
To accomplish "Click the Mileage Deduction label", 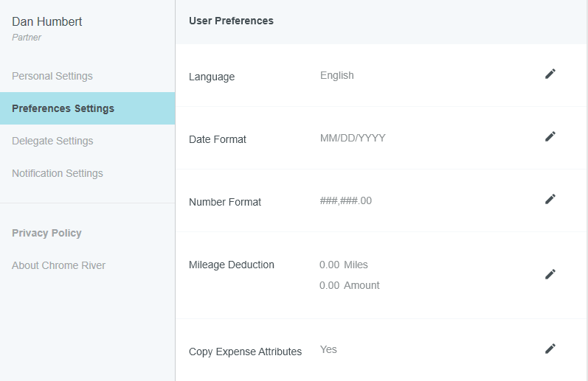I will pos(232,265).
